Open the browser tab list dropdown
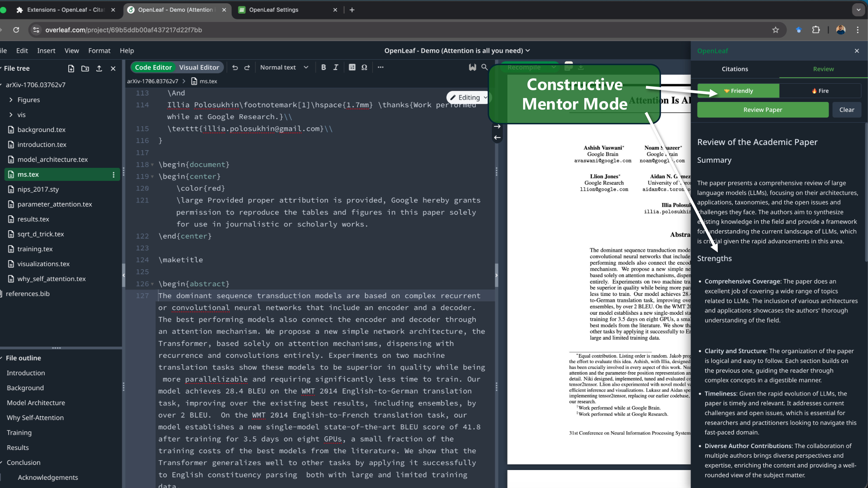Viewport: 868px width, 488px height. click(x=858, y=10)
